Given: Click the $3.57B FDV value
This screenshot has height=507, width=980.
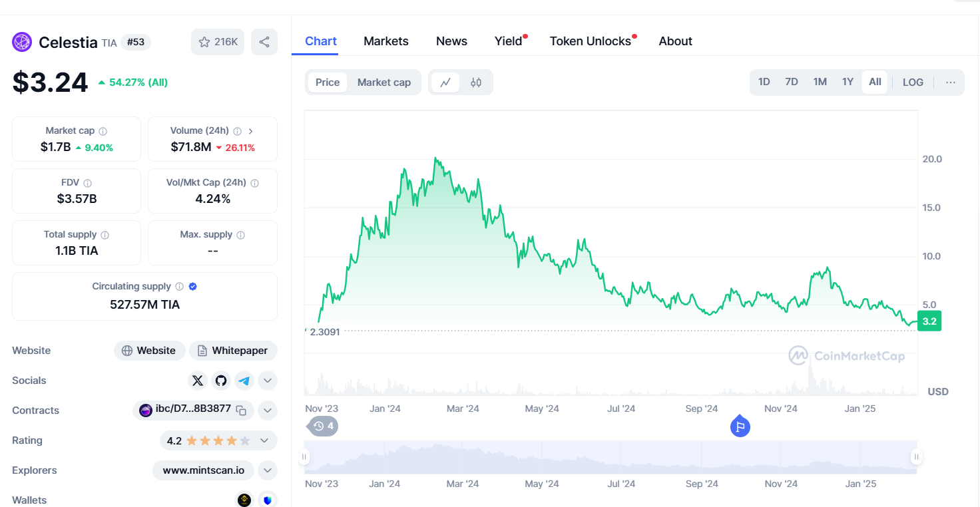Looking at the screenshot, I should coord(77,198).
